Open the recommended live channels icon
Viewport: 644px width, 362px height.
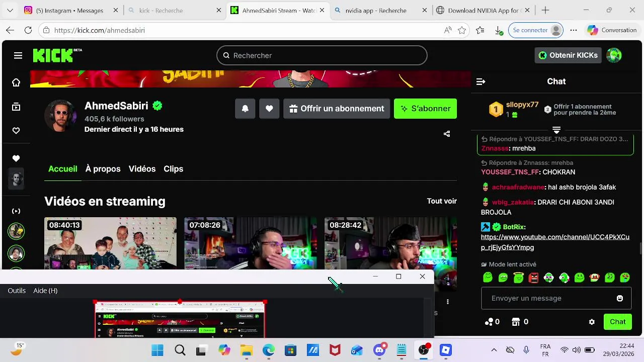point(16,211)
